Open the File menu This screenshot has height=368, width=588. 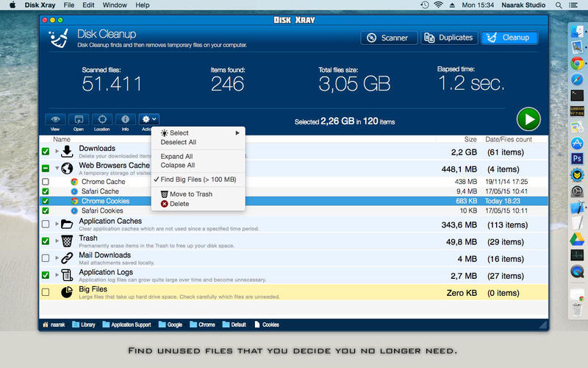[69, 5]
